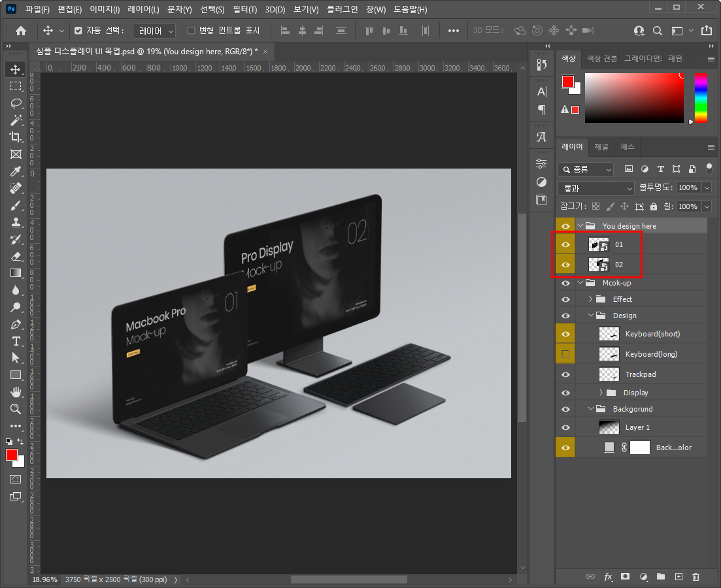Open the 파일(F) menu
Viewport: 721px width, 588px height.
coord(37,9)
